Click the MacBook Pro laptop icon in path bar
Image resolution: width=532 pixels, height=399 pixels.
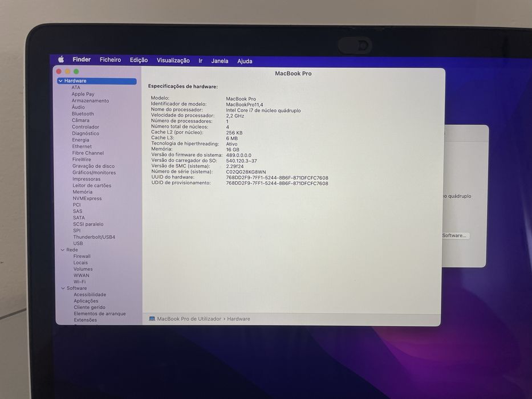click(x=152, y=319)
